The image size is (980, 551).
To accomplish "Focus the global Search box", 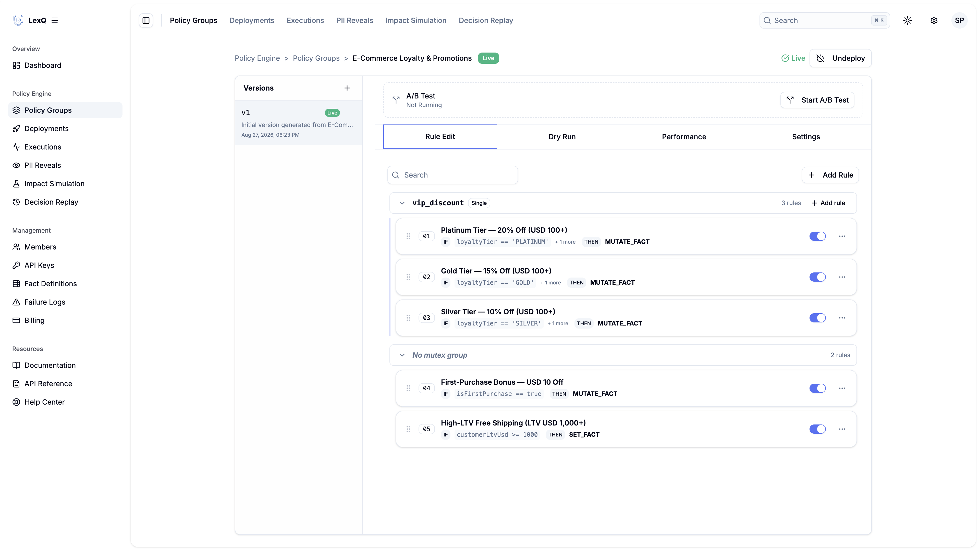I will (x=824, y=20).
